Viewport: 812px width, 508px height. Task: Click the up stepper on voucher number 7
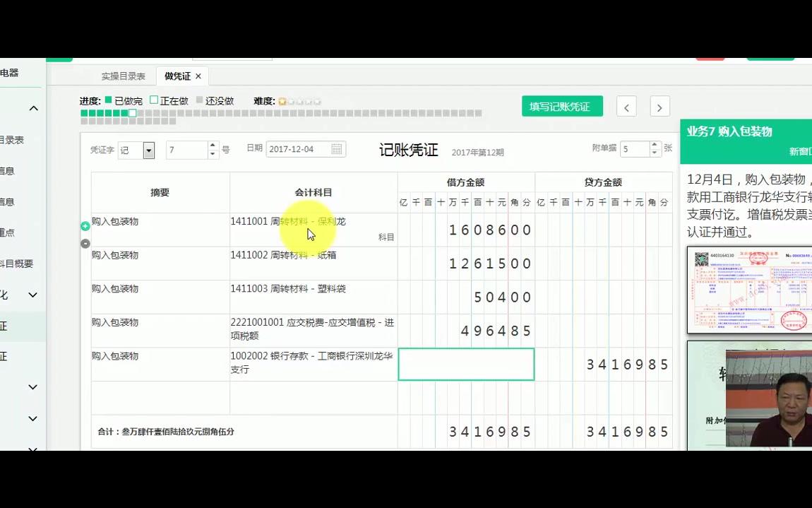212,144
